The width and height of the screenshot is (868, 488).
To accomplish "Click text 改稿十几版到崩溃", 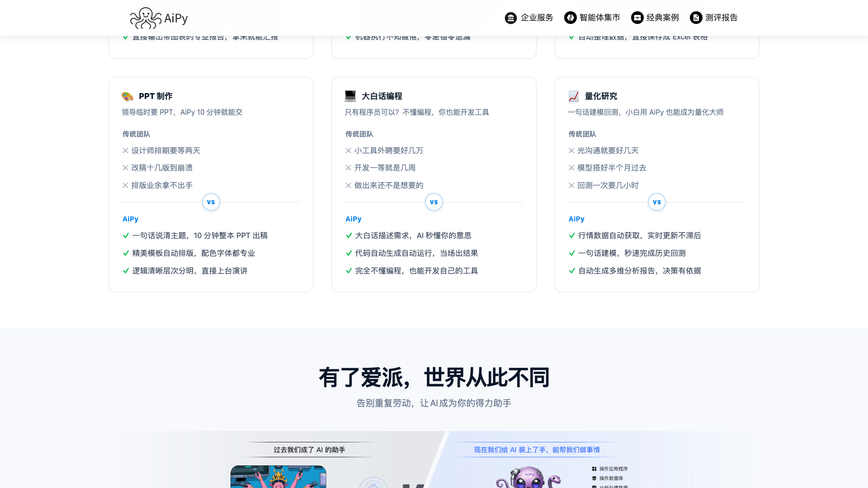I will [162, 168].
